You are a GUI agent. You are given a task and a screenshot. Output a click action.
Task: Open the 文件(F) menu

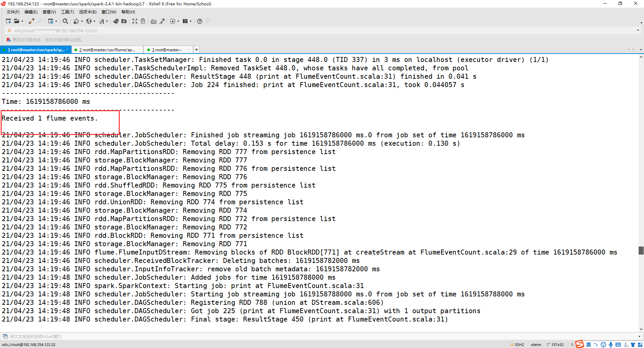[13, 12]
